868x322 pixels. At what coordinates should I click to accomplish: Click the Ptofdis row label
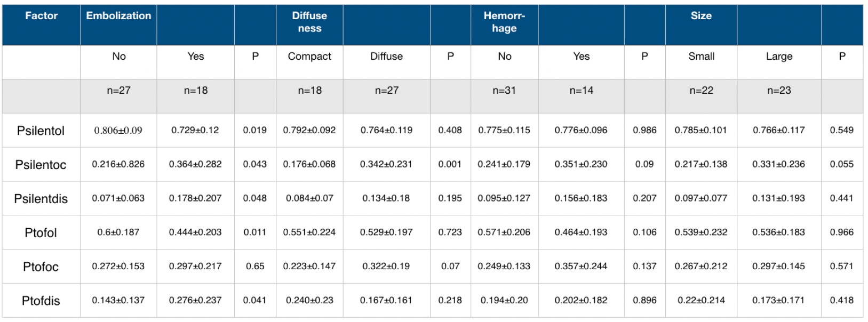point(41,301)
